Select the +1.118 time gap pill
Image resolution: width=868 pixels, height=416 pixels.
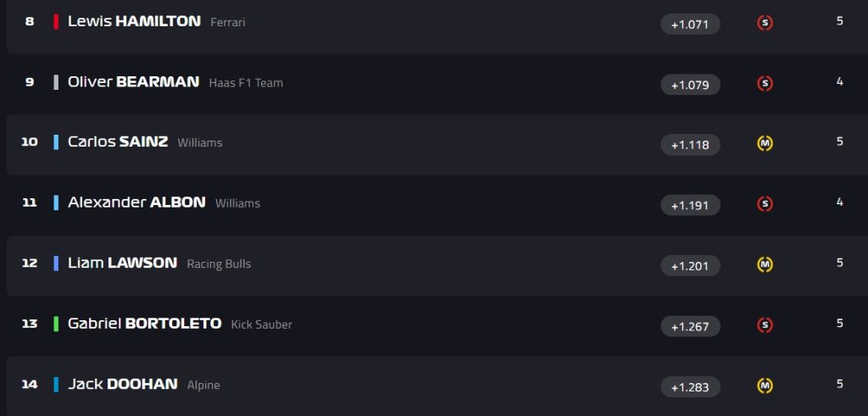[690, 145]
